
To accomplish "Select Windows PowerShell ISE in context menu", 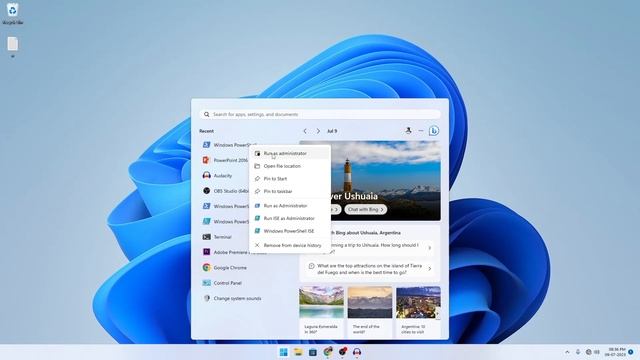I will pos(290,231).
